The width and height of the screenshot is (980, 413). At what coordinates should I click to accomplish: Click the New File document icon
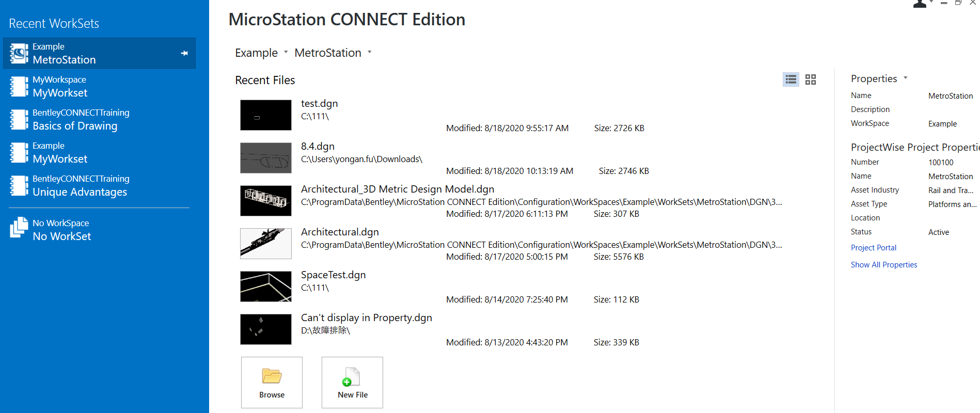coord(352,376)
